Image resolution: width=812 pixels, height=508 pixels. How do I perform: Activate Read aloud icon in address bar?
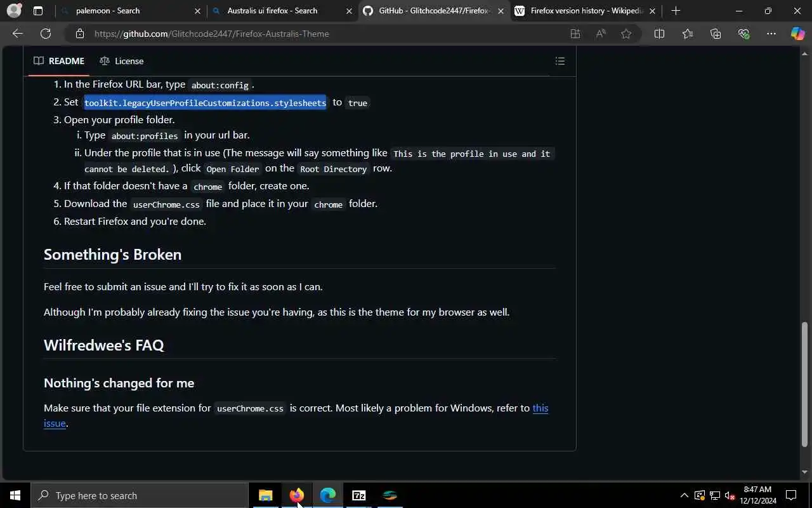[x=601, y=34]
